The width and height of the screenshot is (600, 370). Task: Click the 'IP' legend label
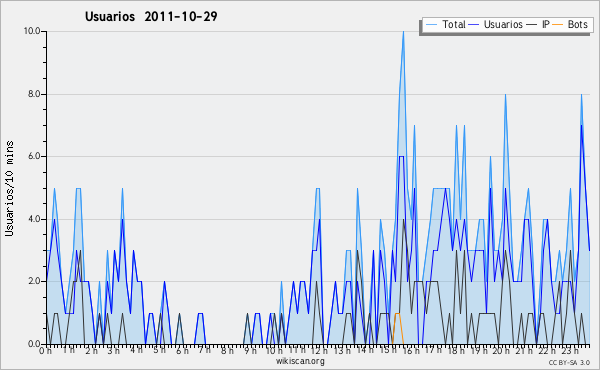tap(546, 24)
